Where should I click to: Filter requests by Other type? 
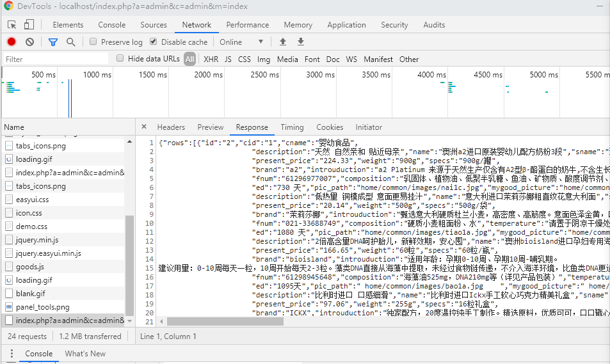coord(409,59)
